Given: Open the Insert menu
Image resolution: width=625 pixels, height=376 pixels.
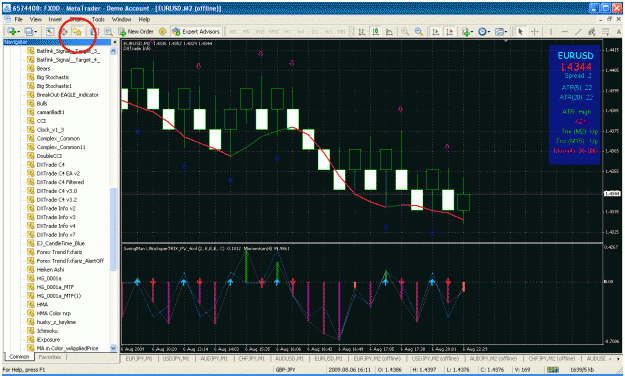Looking at the screenshot, I should (x=55, y=19).
